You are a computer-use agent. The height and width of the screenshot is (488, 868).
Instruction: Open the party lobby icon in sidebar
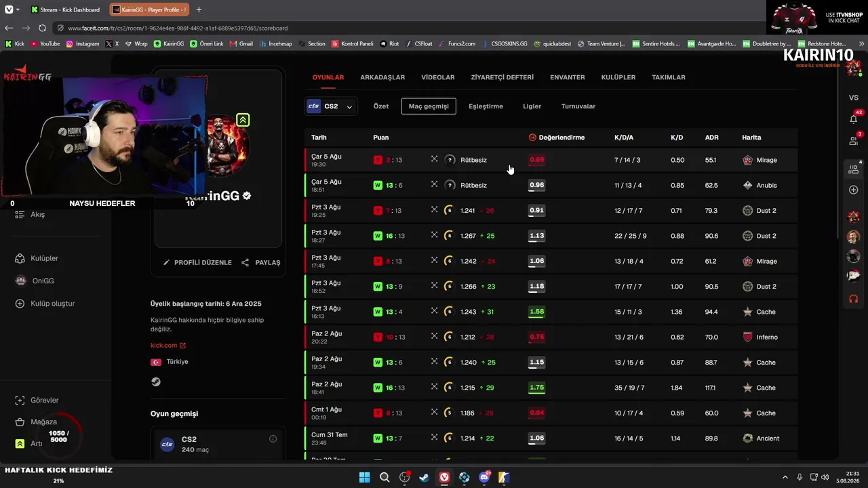[853, 169]
